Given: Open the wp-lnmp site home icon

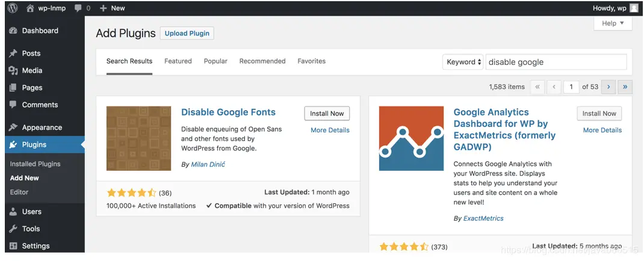Looking at the screenshot, I should [x=30, y=8].
